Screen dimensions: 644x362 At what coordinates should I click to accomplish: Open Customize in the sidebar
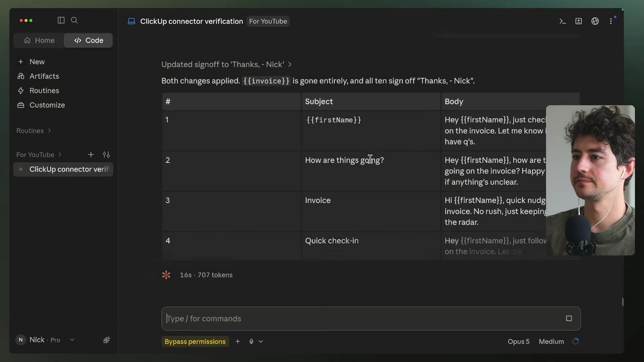[x=41, y=105]
